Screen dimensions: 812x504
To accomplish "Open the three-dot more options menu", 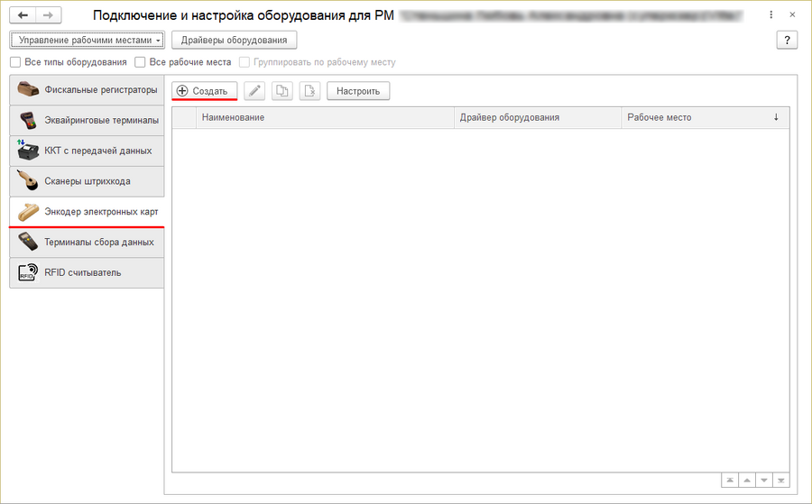I will 771,15.
